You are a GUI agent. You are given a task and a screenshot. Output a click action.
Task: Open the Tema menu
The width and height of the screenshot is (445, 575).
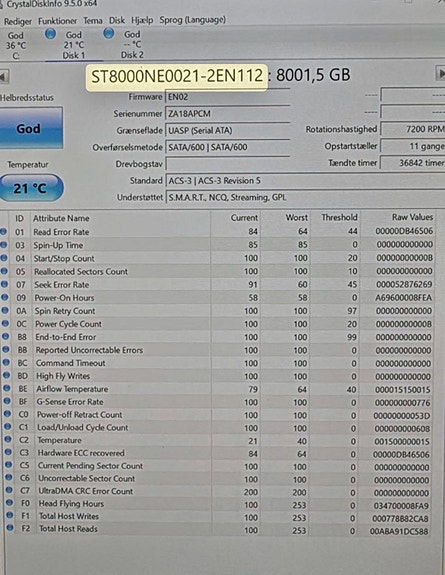(x=93, y=21)
